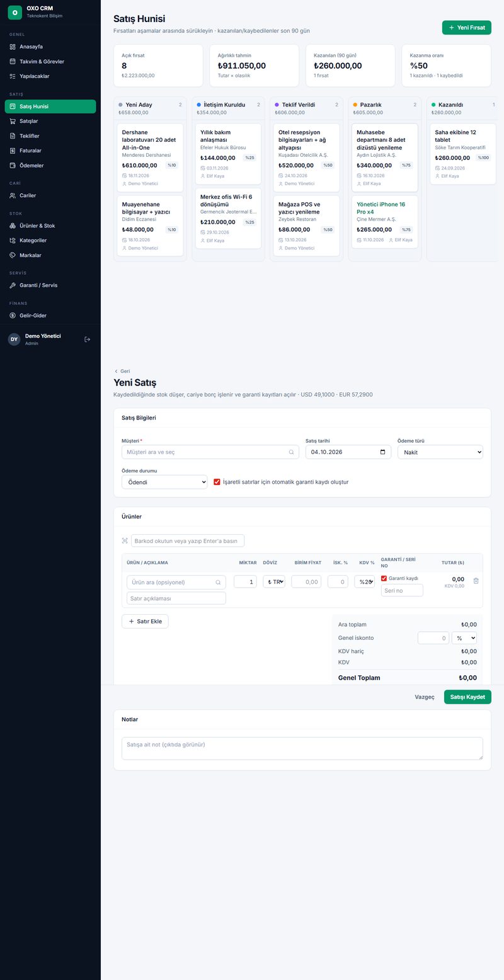Toggle automatic warranty record creation checkbox
Viewport: 504px width, 980px height.
coord(217,482)
